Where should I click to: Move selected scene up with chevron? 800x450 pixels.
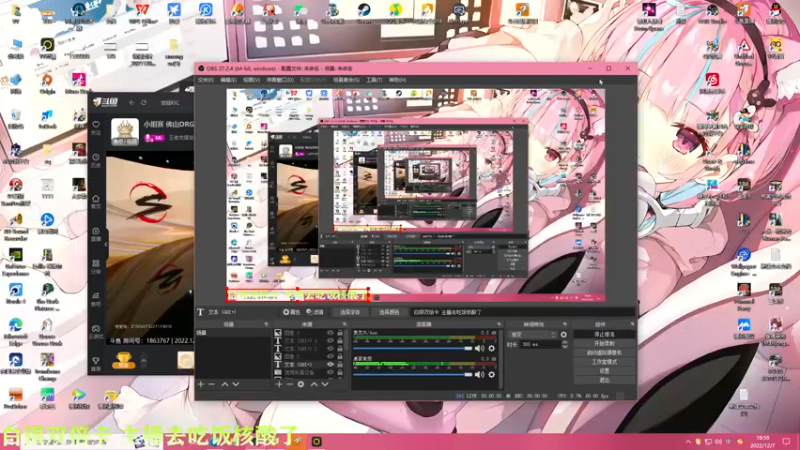click(x=224, y=384)
